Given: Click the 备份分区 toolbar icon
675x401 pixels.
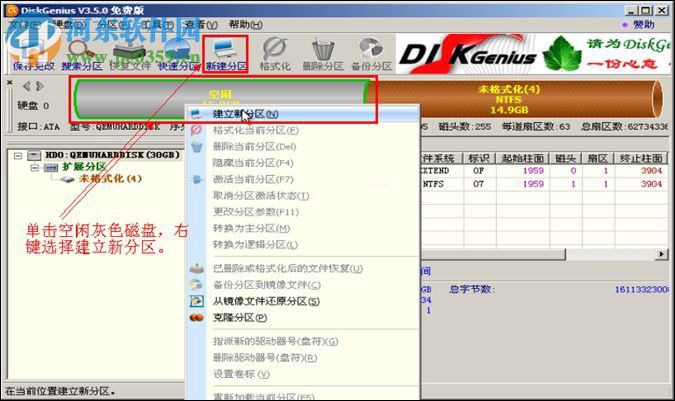Looking at the screenshot, I should (372, 54).
